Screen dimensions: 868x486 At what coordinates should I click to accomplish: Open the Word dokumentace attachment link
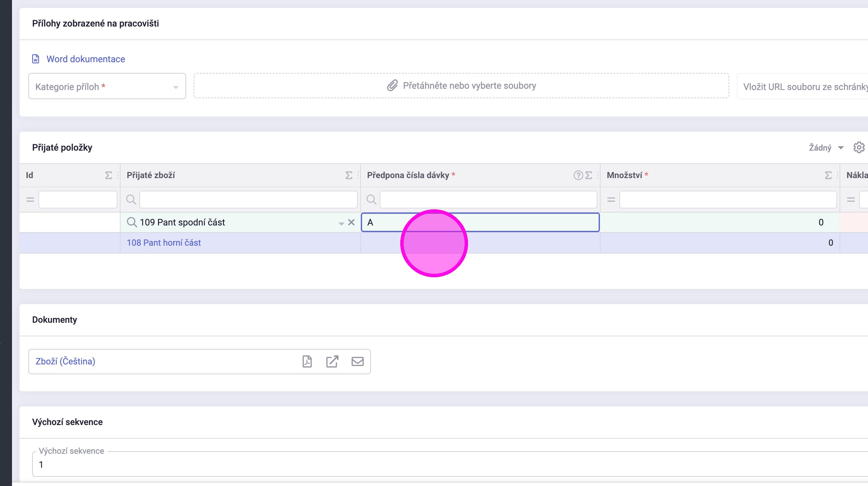[85, 59]
